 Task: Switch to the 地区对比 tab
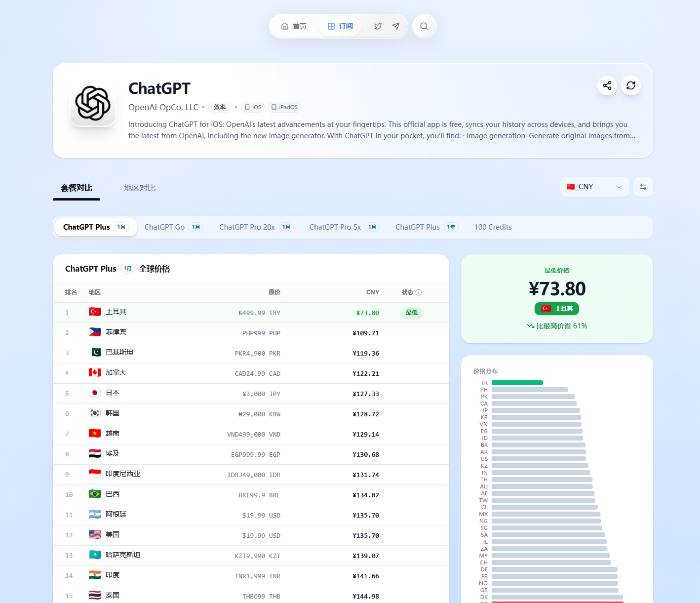140,188
